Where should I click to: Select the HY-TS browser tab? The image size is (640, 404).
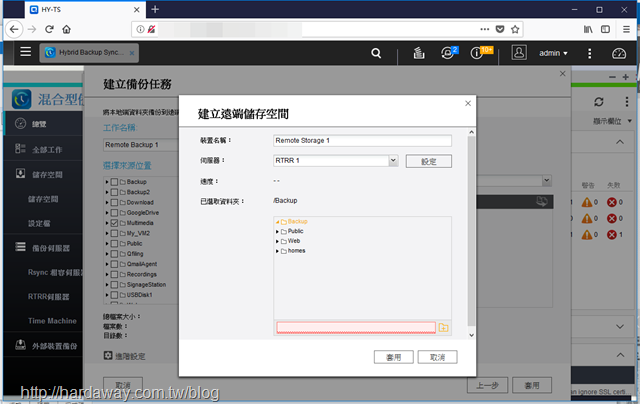(85, 9)
